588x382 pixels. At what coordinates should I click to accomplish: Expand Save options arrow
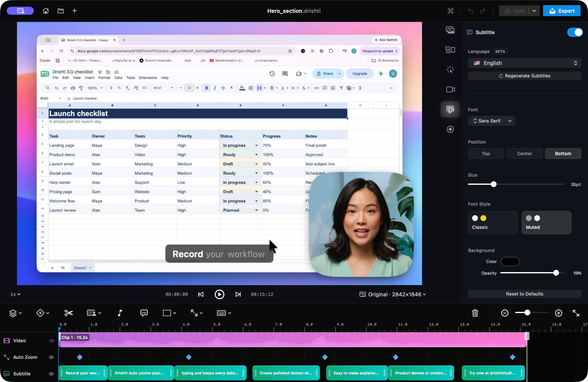point(534,11)
